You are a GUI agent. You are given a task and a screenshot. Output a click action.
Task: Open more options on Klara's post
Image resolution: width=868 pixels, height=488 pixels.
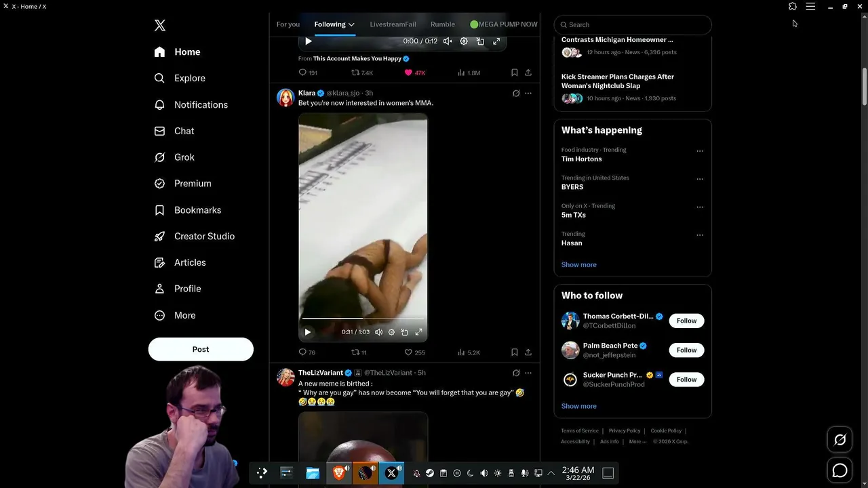click(x=528, y=94)
